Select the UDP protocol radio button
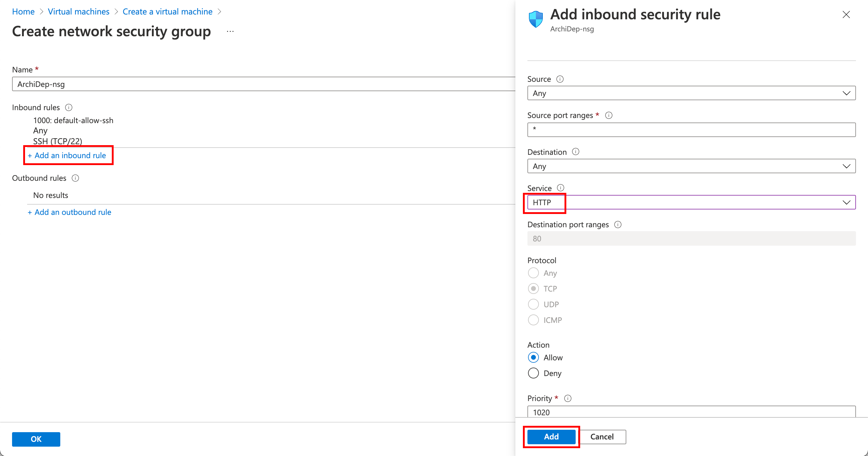 coord(533,304)
